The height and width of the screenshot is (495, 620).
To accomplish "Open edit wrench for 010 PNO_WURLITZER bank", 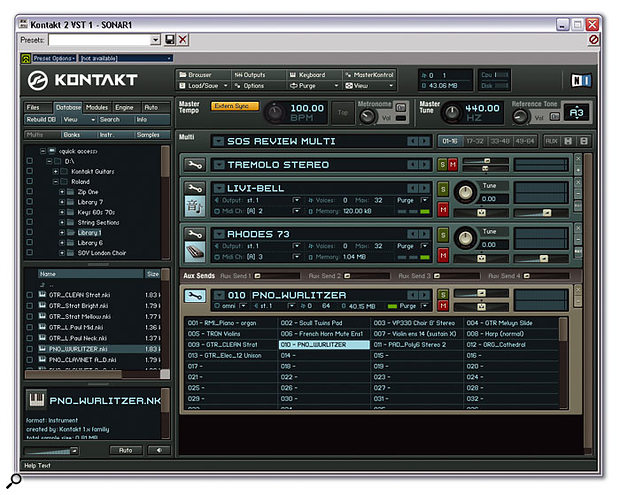I will point(195,295).
